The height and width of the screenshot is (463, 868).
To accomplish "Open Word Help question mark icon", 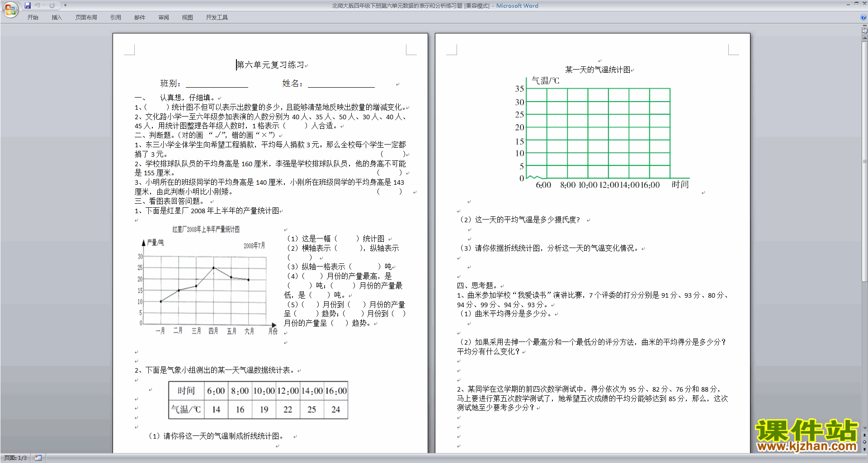I will click(x=863, y=17).
